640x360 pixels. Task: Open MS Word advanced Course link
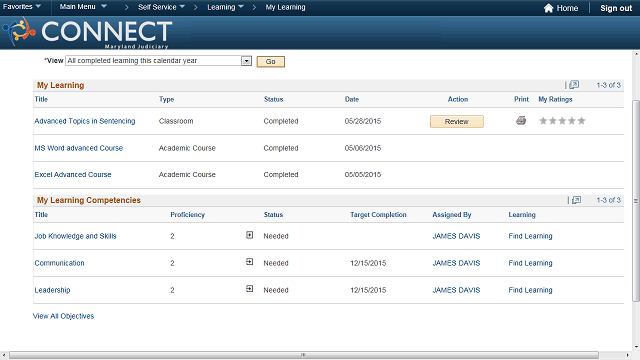[78, 148]
